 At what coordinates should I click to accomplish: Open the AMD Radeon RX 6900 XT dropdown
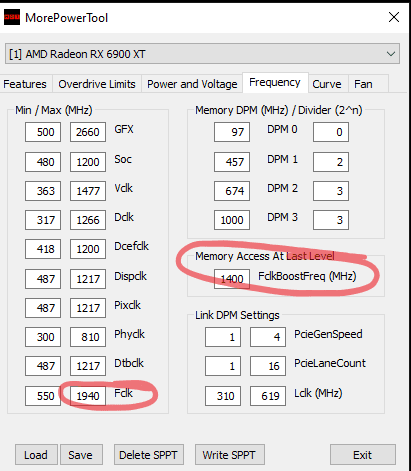[202, 54]
